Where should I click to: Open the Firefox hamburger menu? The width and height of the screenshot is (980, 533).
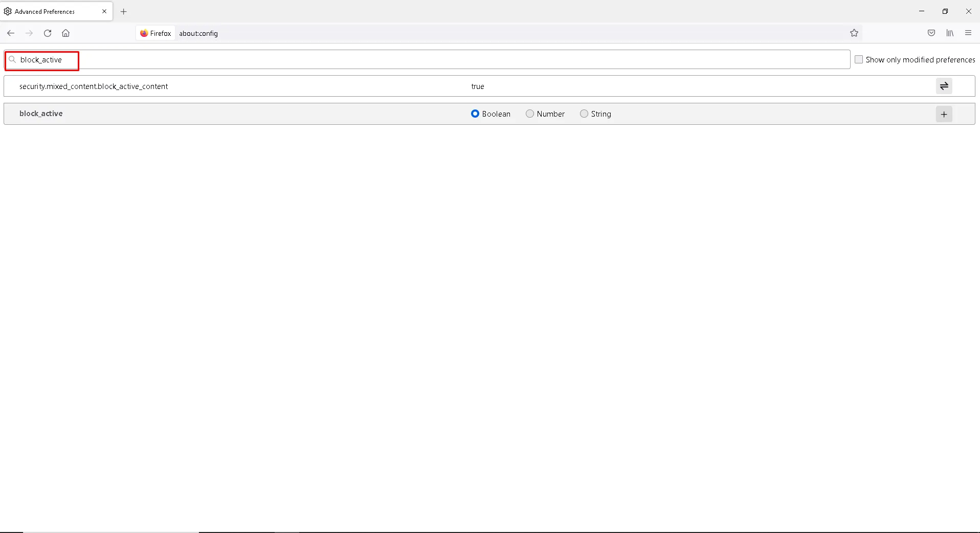[968, 33]
